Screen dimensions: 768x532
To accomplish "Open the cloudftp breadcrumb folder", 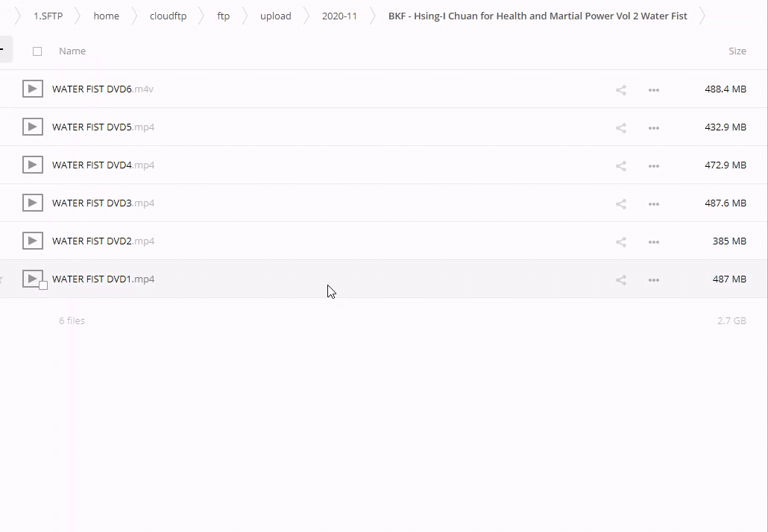I will tap(168, 16).
